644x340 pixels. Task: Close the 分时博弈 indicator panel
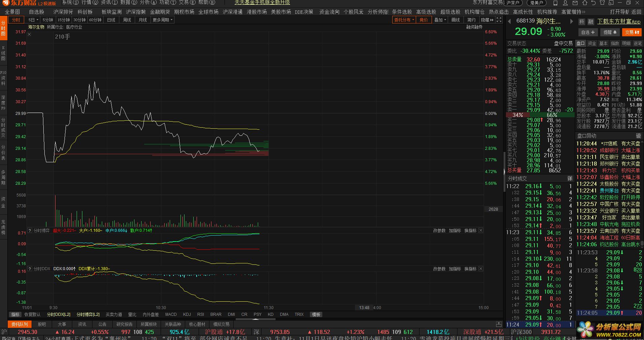[481, 230]
